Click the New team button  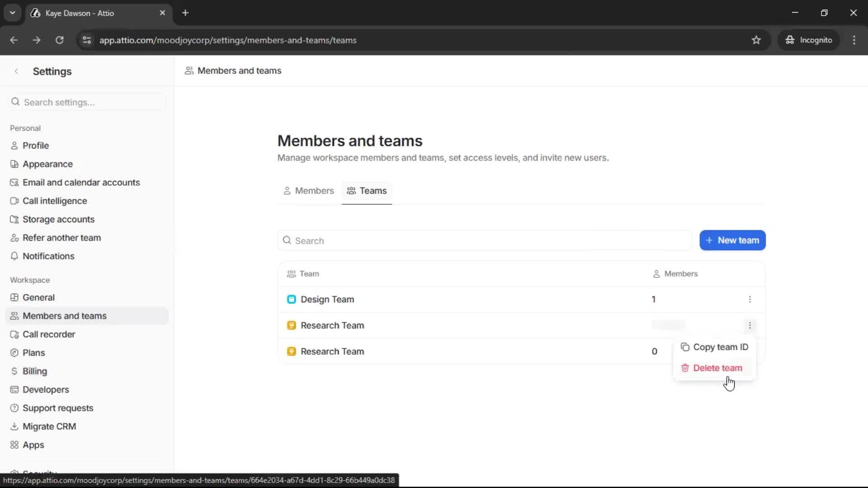pyautogui.click(x=732, y=240)
